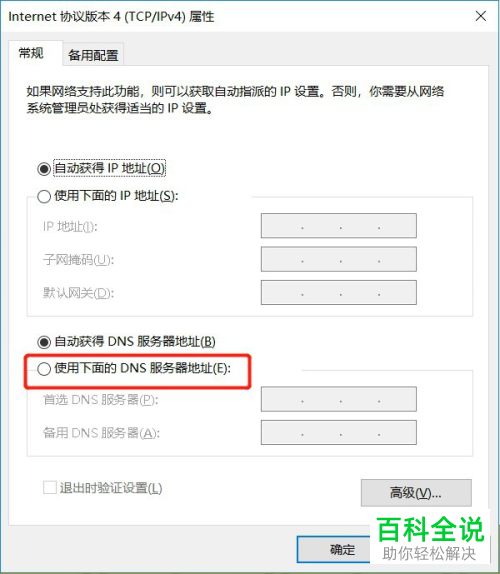Close the TCP/IPv4 properties dialog
Image resolution: width=500 pixels, height=574 pixels.
[481, 16]
